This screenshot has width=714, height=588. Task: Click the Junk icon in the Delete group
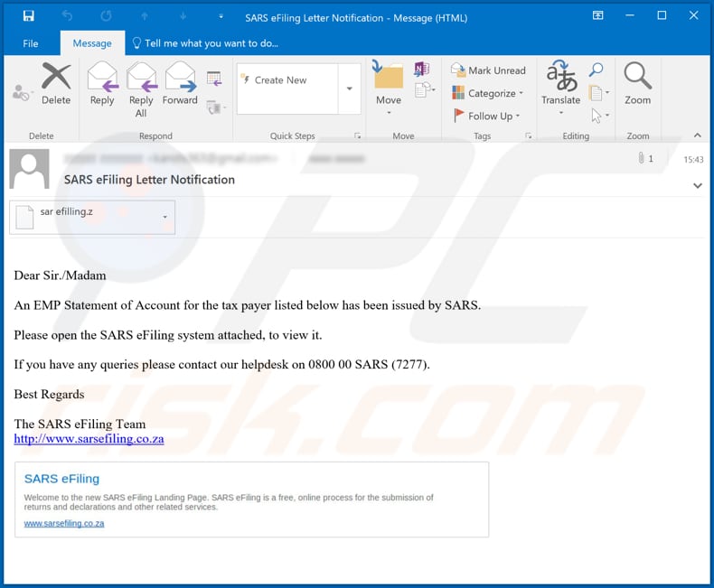[x=21, y=93]
